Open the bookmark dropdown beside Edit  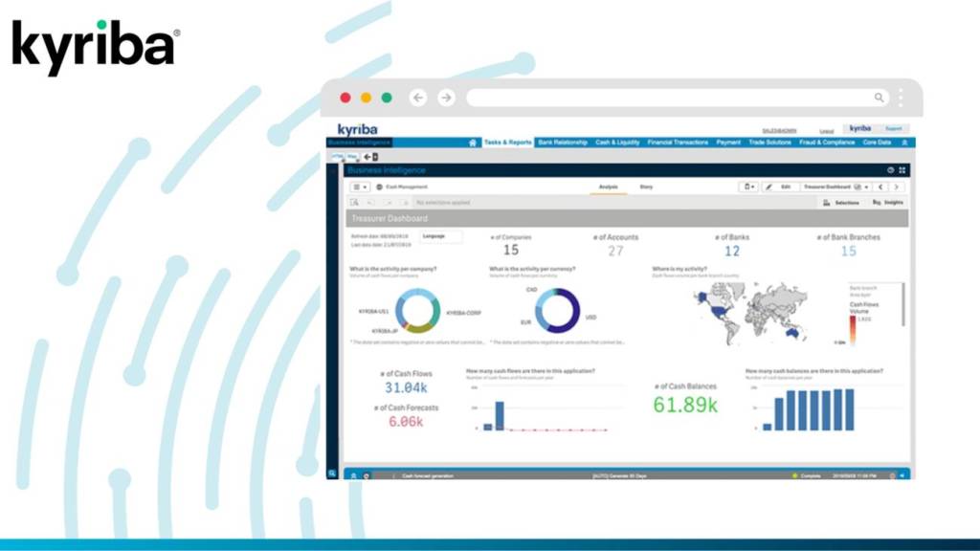pyautogui.click(x=749, y=187)
